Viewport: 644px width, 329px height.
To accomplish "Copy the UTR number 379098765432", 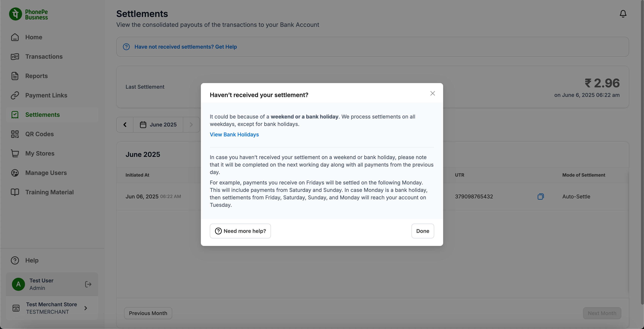I will point(541,197).
